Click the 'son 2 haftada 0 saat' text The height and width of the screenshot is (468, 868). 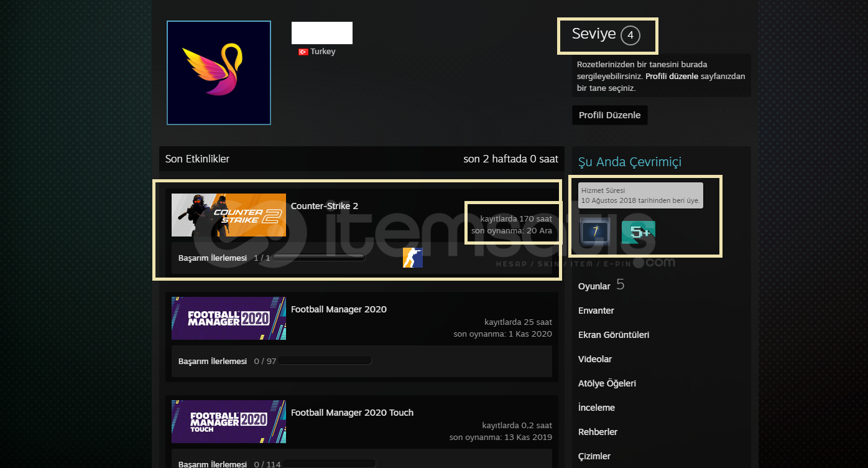tap(510, 159)
